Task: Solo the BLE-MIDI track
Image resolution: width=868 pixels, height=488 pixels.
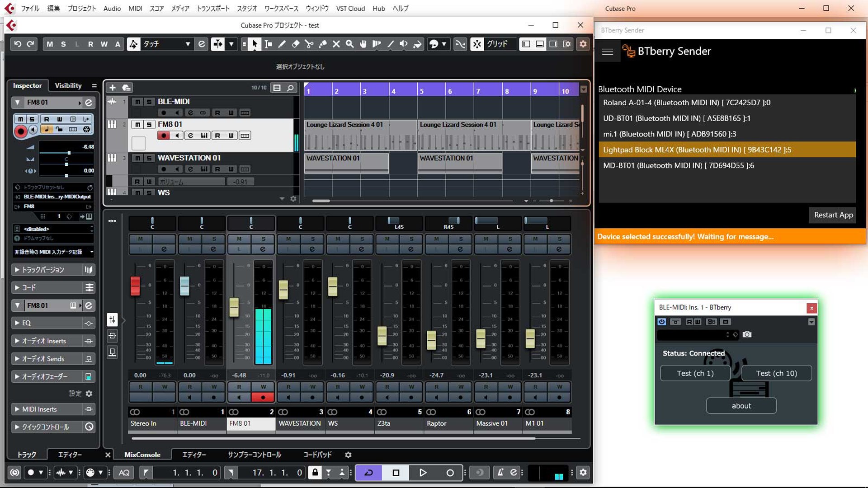Action: [149, 102]
